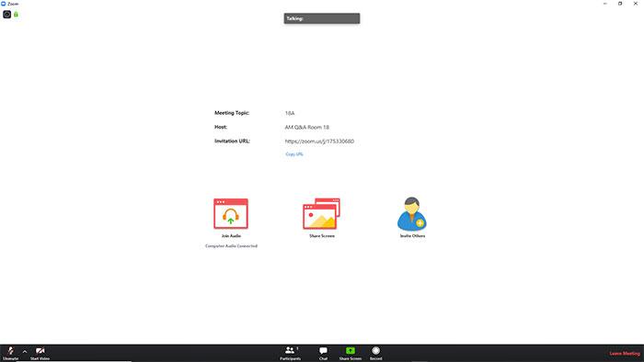Click Computer Audio Connected status text
The width and height of the screenshot is (644, 362).
point(231,246)
